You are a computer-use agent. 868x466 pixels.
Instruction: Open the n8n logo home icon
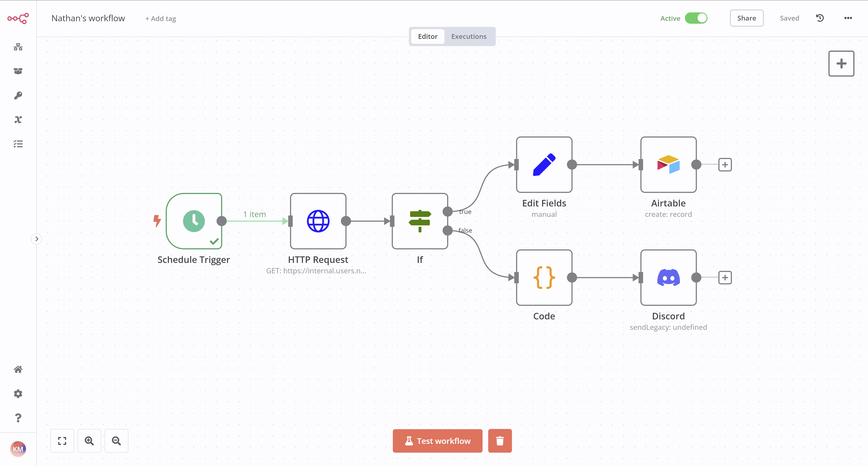18,19
